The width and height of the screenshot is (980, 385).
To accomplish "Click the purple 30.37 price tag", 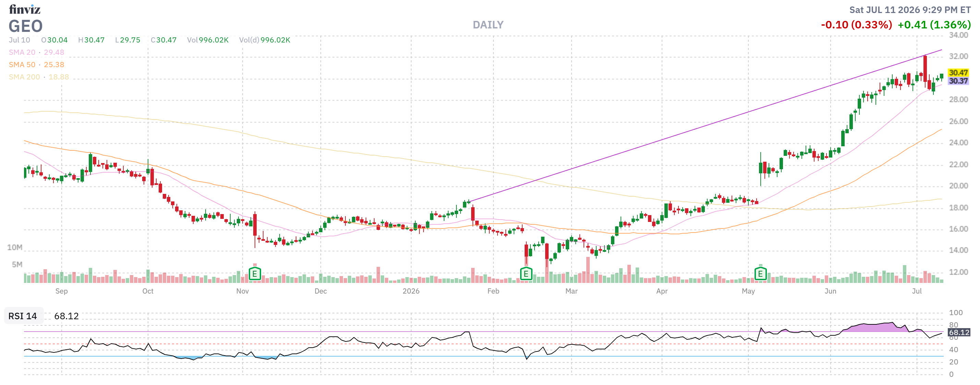I will tap(958, 80).
